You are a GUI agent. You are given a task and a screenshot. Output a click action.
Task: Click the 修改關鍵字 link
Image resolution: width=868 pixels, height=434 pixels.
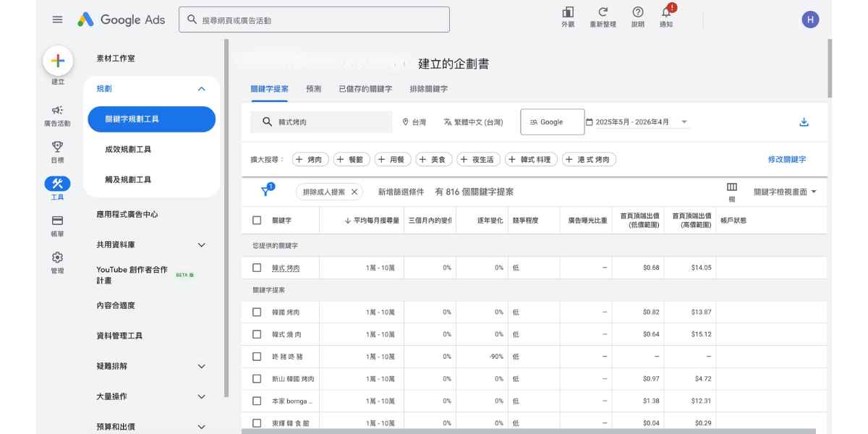pos(787,159)
